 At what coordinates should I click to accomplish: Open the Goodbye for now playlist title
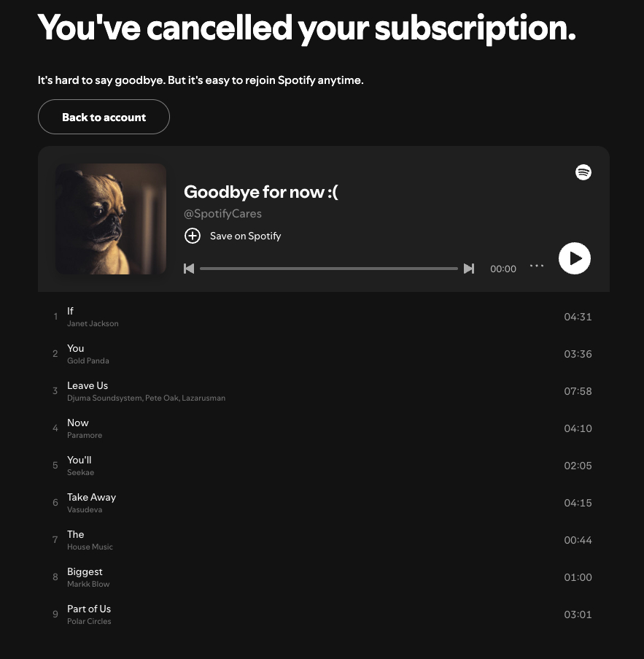261,192
